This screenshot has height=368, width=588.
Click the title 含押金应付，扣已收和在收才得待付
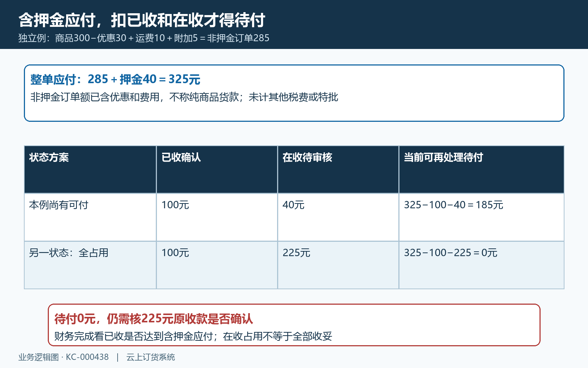[x=142, y=20]
